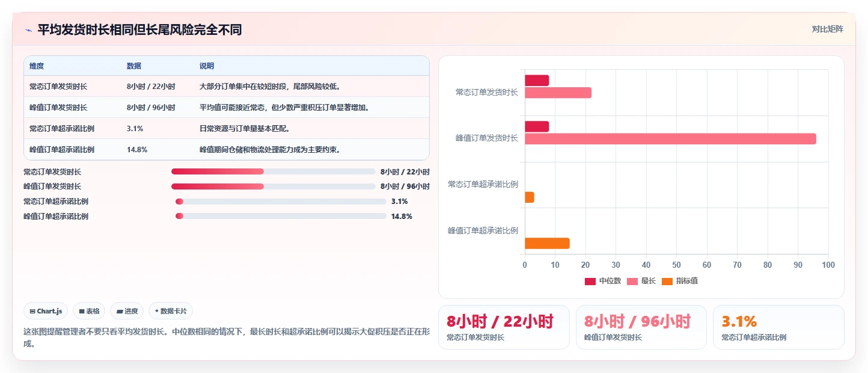Click the lightning icon beside the title
This screenshot has width=868, height=373.
click(x=28, y=30)
